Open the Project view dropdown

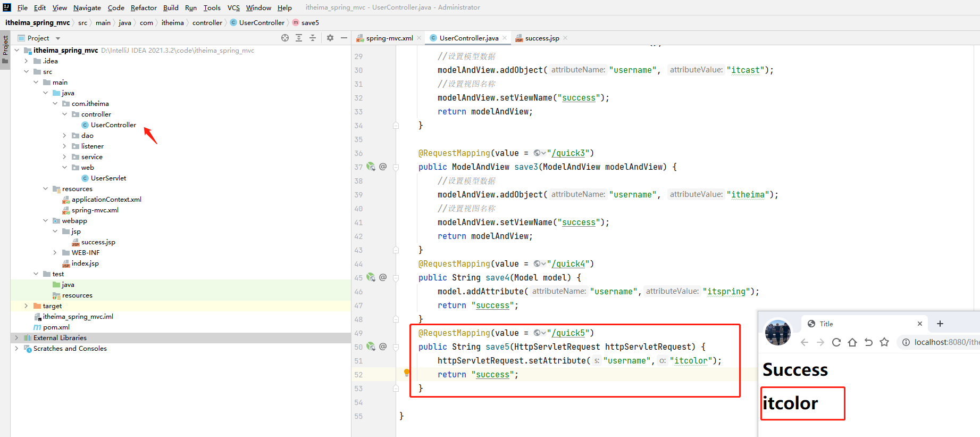coord(58,38)
